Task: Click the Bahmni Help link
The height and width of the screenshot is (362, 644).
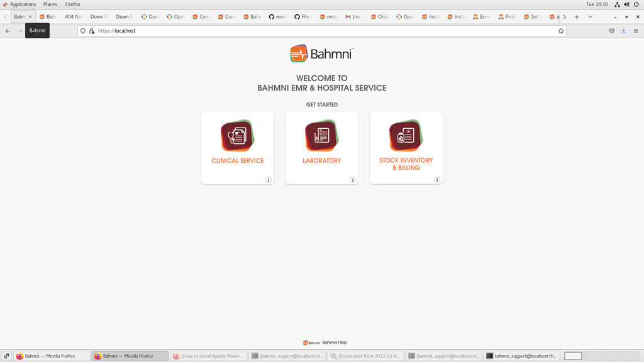Action: click(x=333, y=343)
